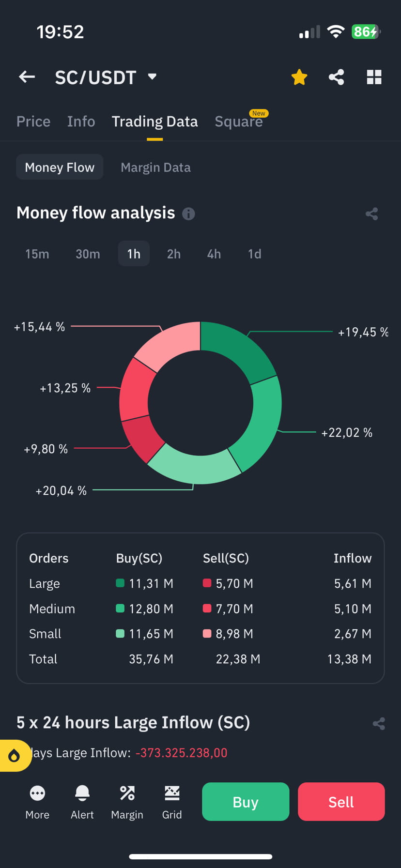Set a price alert via the bell icon
Image resolution: width=401 pixels, height=868 pixels.
tap(82, 802)
